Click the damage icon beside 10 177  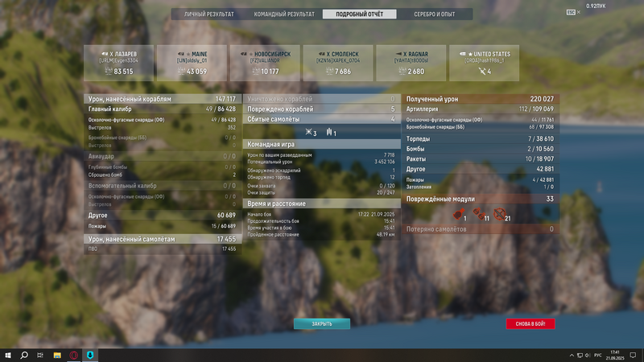point(255,71)
